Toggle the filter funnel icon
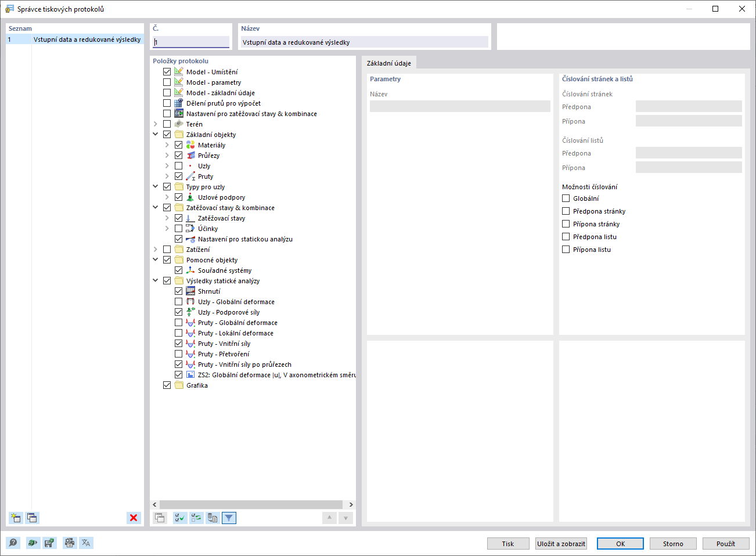 [229, 518]
